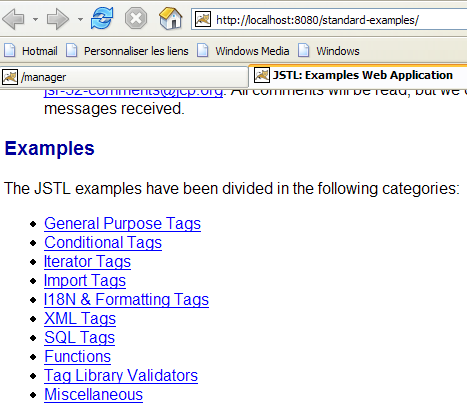Stop loading with the stop icon
The height and width of the screenshot is (413, 467).
point(136,18)
